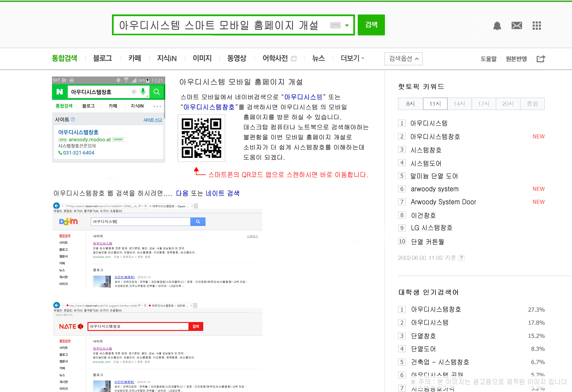The height and width of the screenshot is (392, 572).
Task: Open the apps grid icon
Action: pyautogui.click(x=537, y=25)
